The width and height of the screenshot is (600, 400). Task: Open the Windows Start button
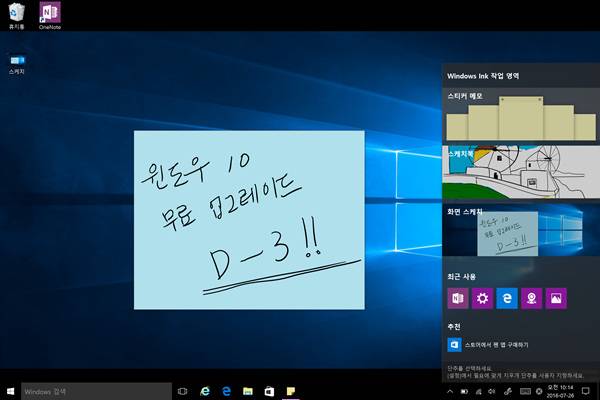tap(10, 391)
